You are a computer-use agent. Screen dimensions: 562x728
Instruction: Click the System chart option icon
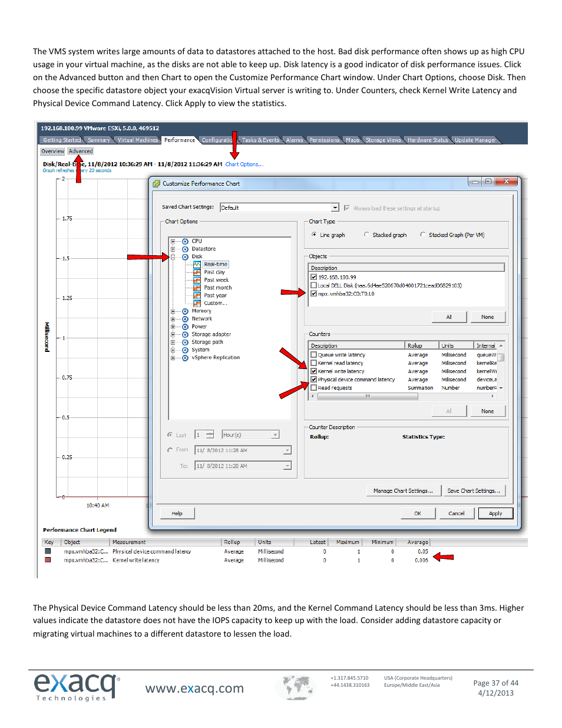point(186,350)
